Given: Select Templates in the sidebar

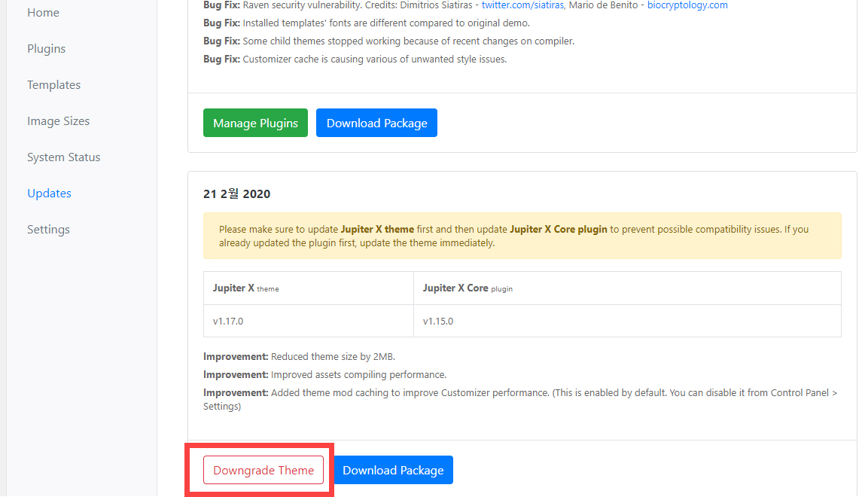Looking at the screenshot, I should tap(53, 84).
